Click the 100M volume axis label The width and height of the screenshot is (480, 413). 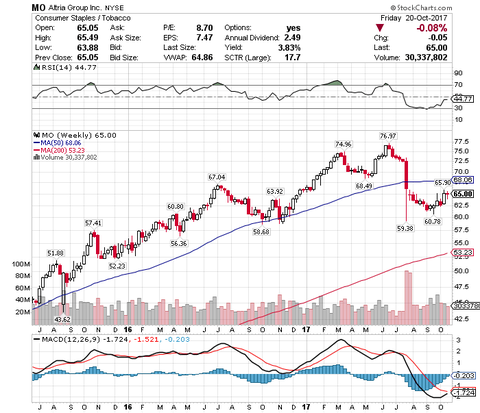coord(21,264)
